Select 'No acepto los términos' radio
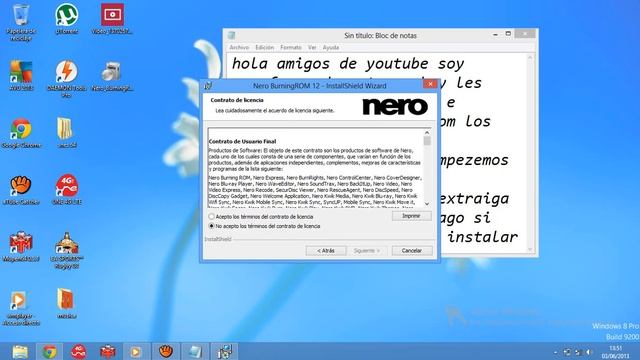 click(211, 226)
